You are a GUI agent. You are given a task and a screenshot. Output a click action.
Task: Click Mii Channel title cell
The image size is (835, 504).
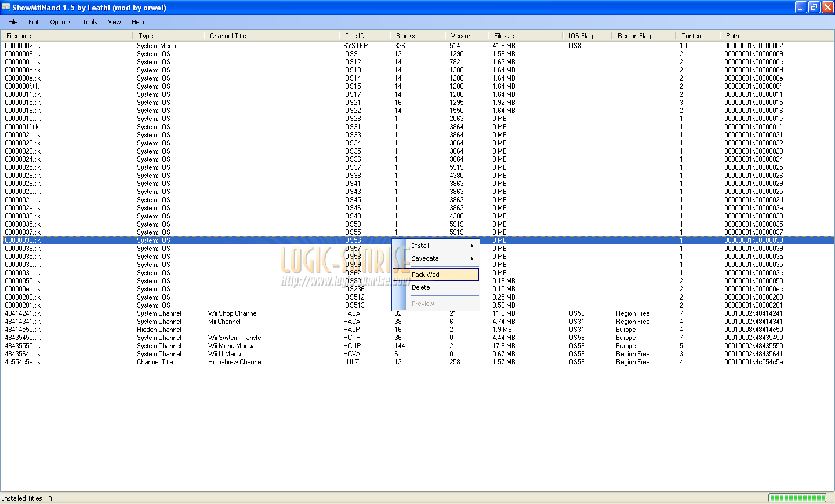click(224, 322)
